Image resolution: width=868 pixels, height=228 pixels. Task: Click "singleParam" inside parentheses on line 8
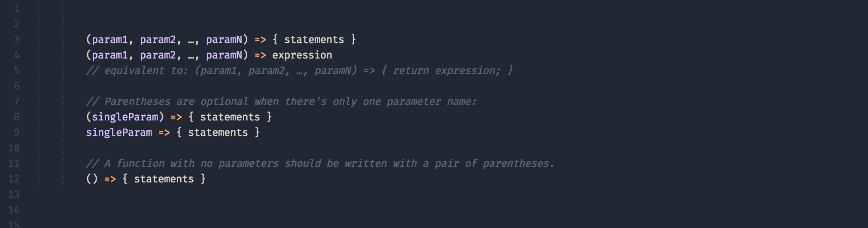coord(125,117)
